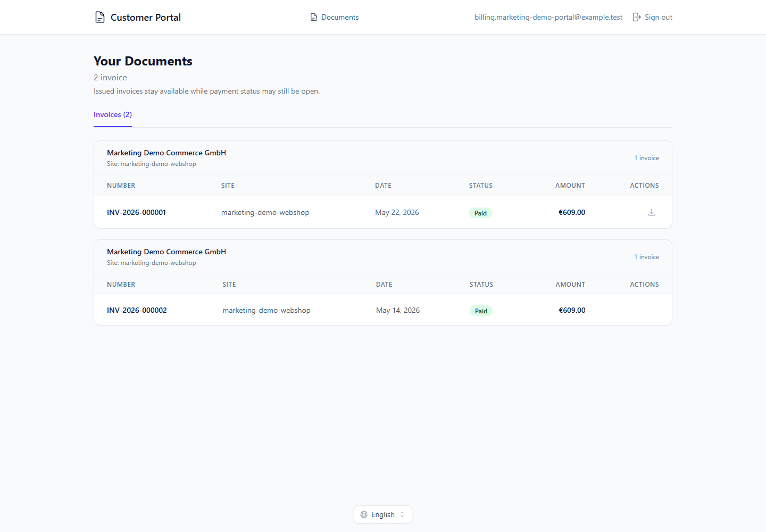Click the sign out arrow icon
Viewport: 766px width, 532px height.
pos(637,17)
